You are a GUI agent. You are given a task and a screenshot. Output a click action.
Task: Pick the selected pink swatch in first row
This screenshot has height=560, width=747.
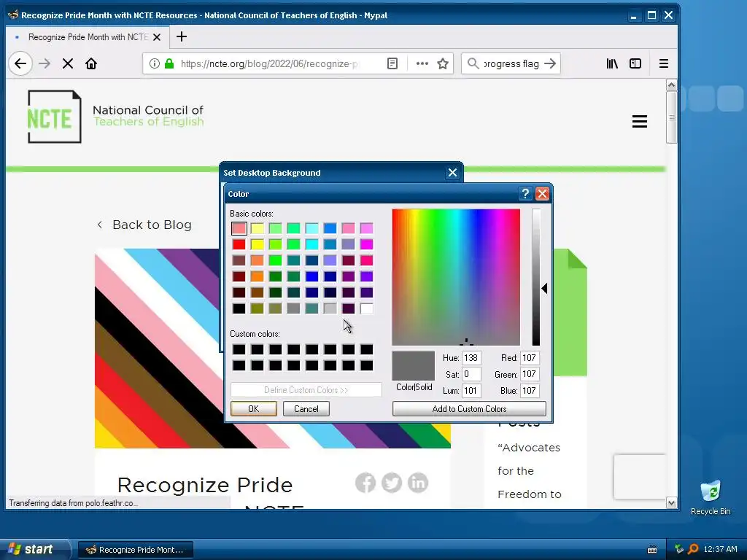(x=239, y=228)
